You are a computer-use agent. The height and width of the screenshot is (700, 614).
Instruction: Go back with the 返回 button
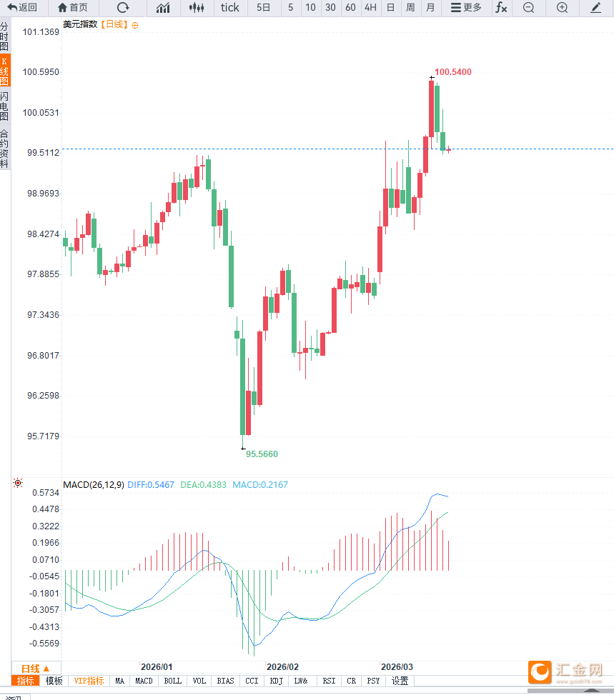22,8
